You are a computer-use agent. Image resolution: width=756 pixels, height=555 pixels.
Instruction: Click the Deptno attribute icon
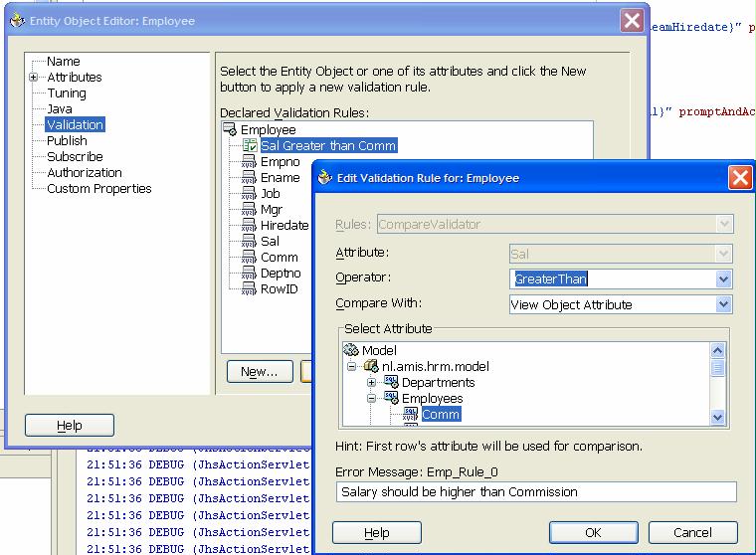(x=250, y=274)
